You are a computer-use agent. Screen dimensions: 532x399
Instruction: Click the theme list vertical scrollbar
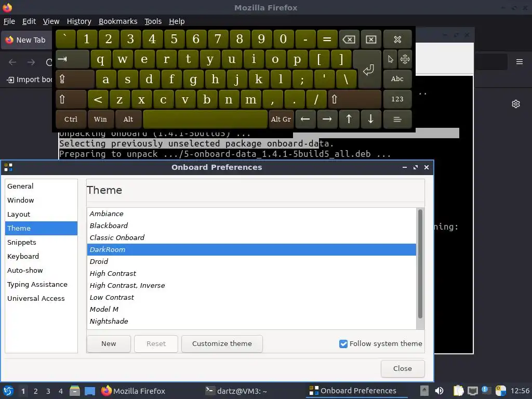pyautogui.click(x=420, y=263)
